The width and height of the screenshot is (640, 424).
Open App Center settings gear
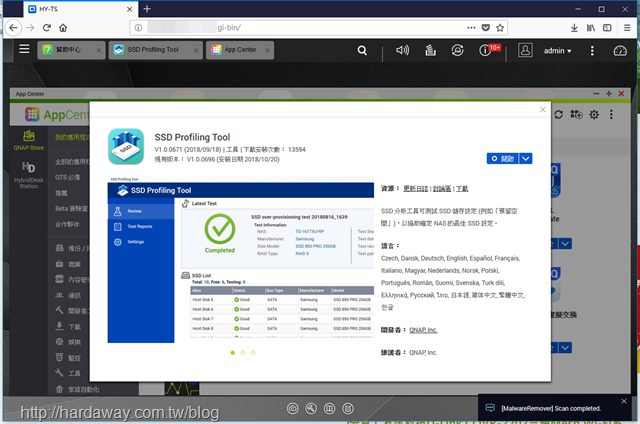[x=594, y=115]
